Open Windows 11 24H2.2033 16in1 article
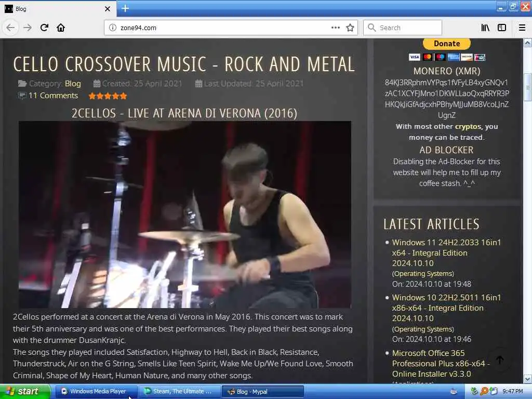 tap(446, 253)
